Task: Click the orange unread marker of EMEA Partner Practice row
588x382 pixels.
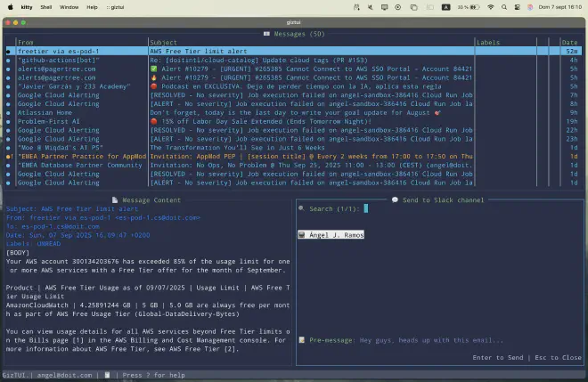Action: (9, 157)
